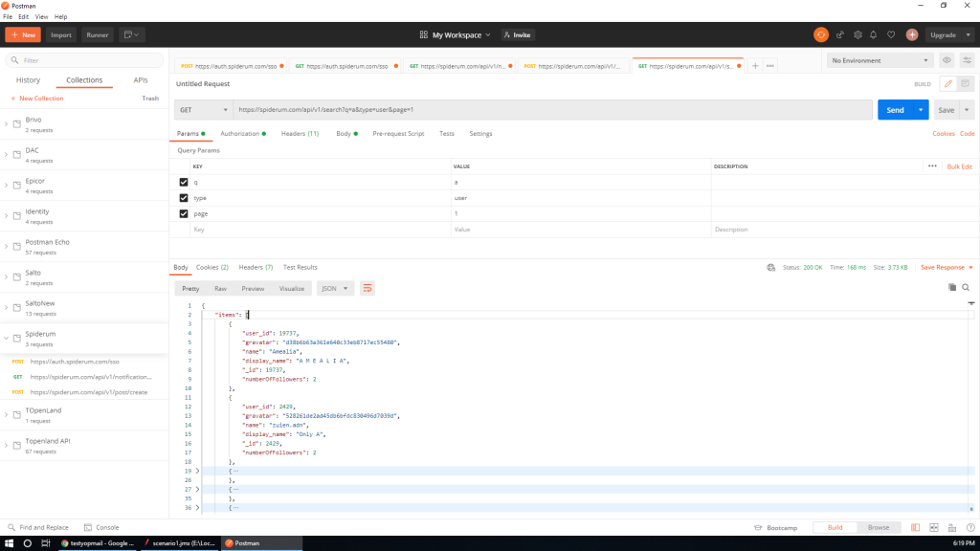Open response Cookies (2) tab

pos(212,268)
